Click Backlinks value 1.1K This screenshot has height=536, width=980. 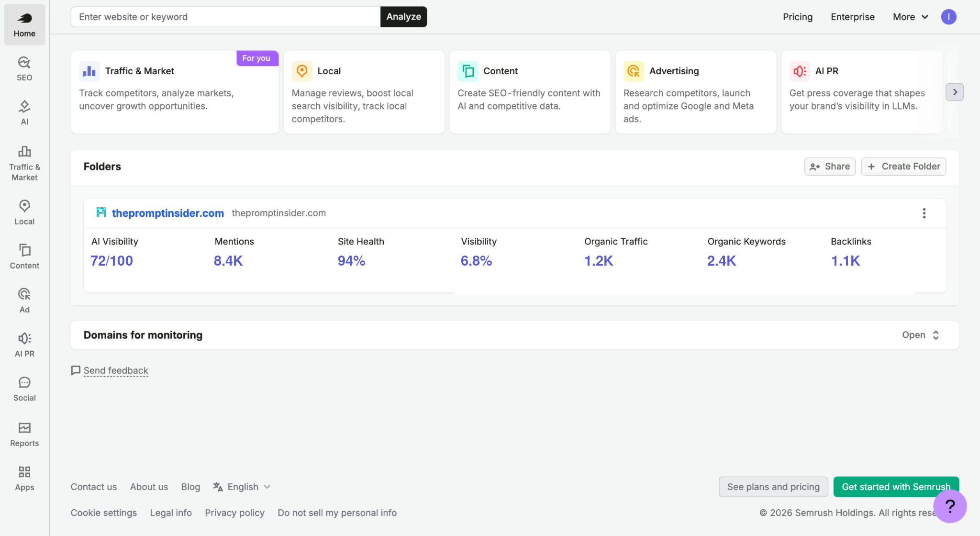846,261
